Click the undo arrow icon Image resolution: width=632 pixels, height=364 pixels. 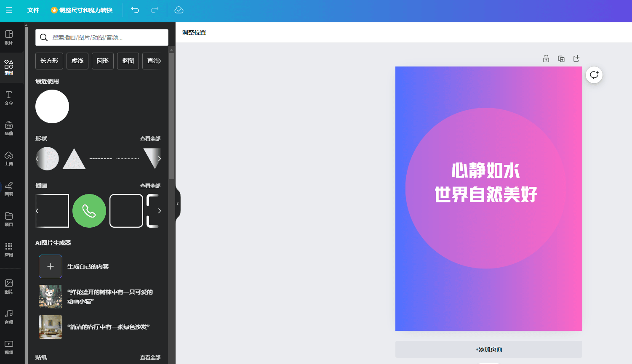(x=135, y=10)
